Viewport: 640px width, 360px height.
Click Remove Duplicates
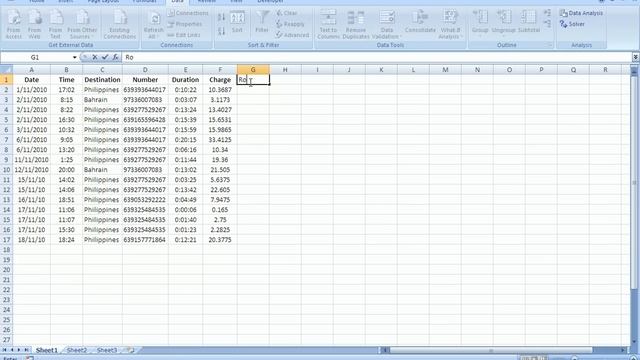356,24
